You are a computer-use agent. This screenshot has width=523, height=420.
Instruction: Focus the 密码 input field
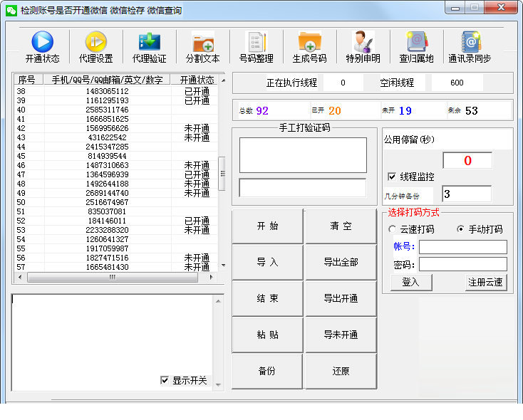[x=463, y=264]
